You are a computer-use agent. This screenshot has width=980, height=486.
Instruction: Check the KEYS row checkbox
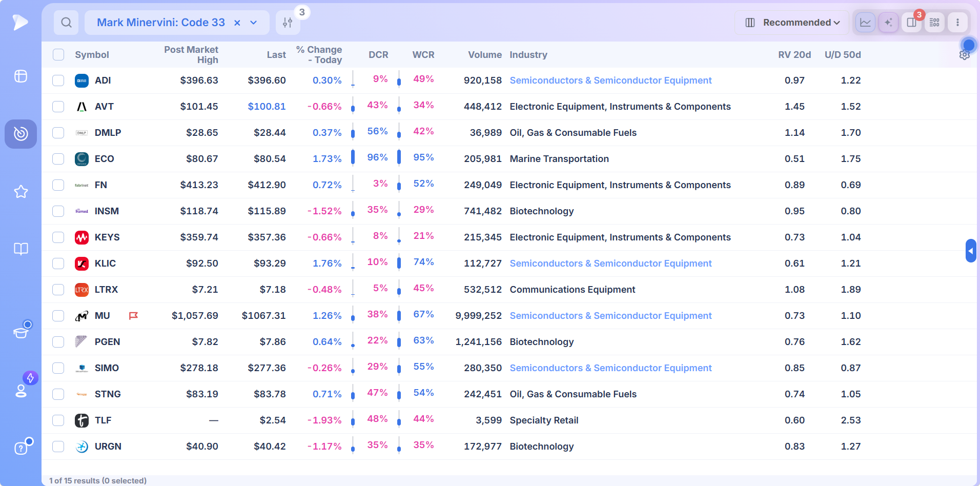[58, 237]
